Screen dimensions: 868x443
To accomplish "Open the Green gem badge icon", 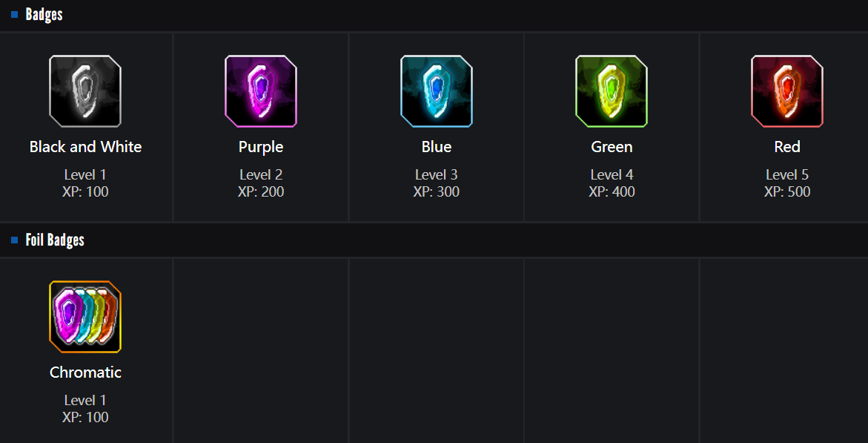I will tap(612, 91).
